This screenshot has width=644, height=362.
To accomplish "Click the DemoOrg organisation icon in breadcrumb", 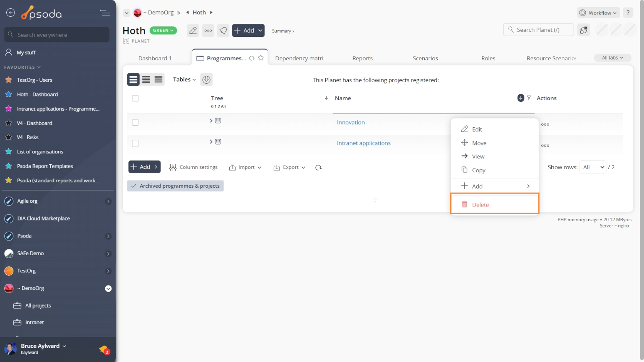I will pos(137,13).
